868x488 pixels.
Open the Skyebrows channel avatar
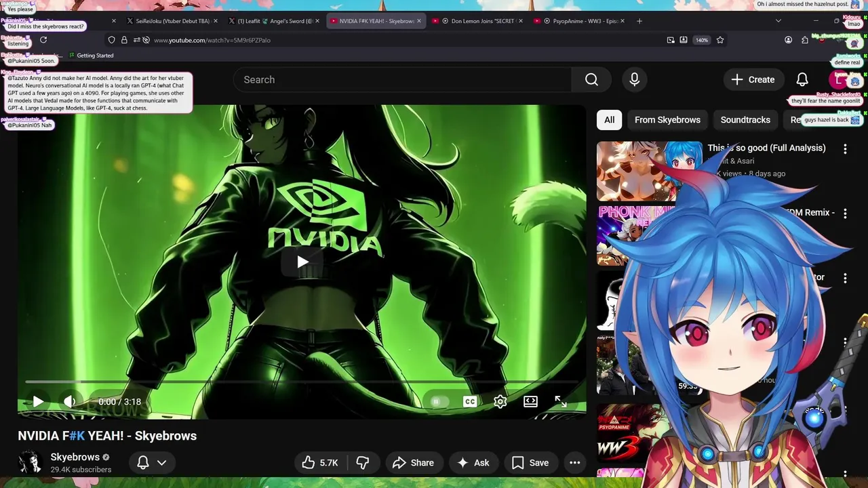click(x=30, y=463)
